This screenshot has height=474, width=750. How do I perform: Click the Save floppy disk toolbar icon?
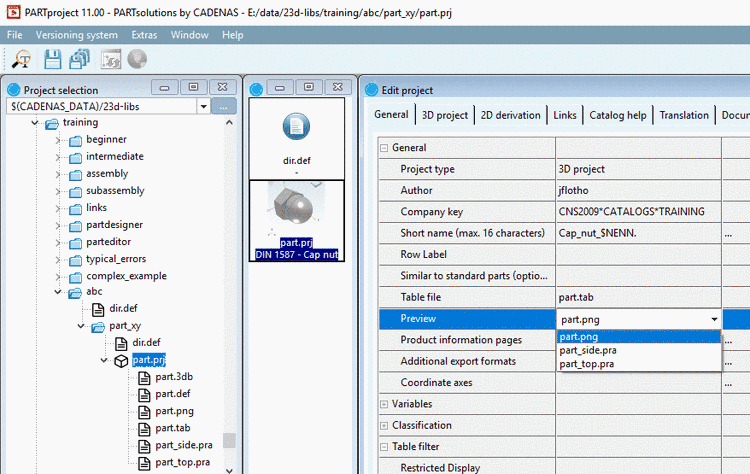(x=53, y=59)
